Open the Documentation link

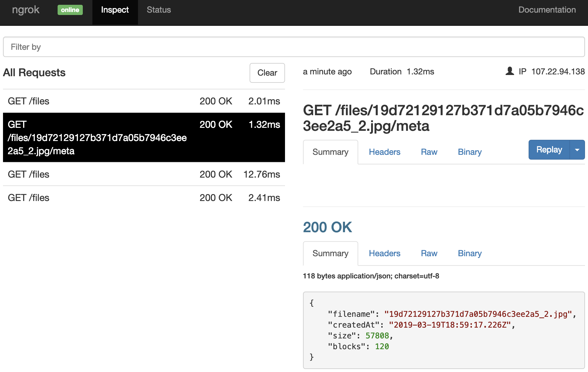(x=547, y=10)
